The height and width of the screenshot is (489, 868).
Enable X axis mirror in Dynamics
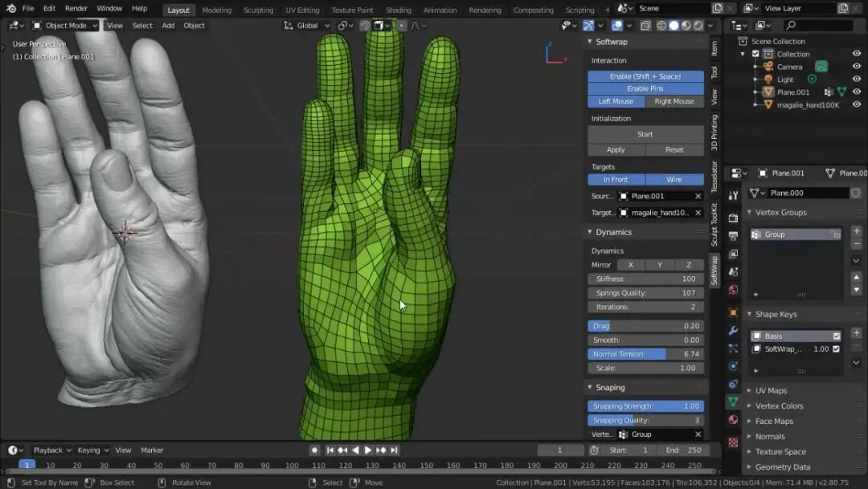pyautogui.click(x=631, y=265)
